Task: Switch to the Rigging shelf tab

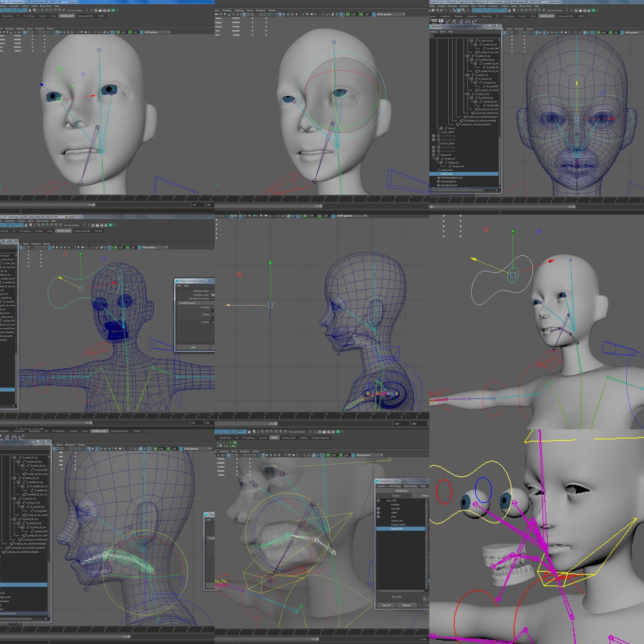Action: pyautogui.click(x=458, y=17)
